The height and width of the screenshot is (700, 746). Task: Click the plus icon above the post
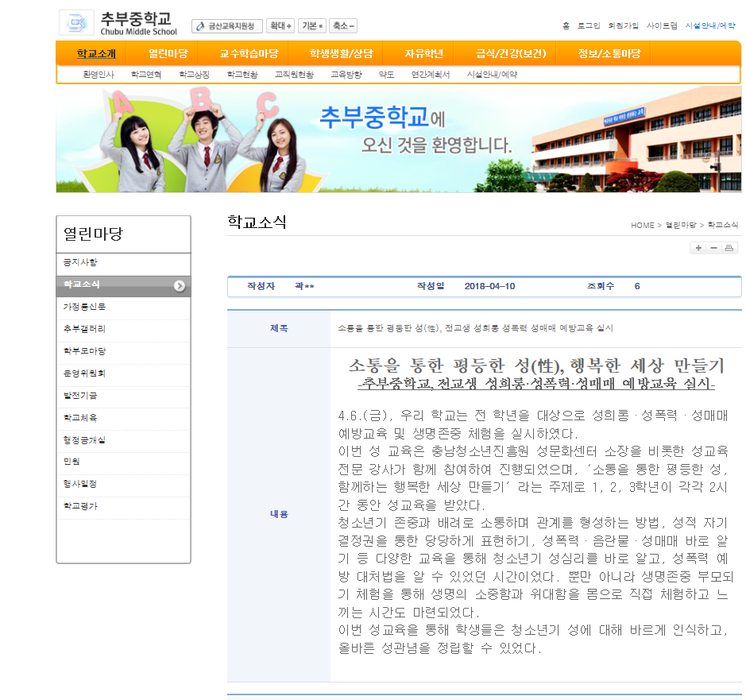click(698, 248)
